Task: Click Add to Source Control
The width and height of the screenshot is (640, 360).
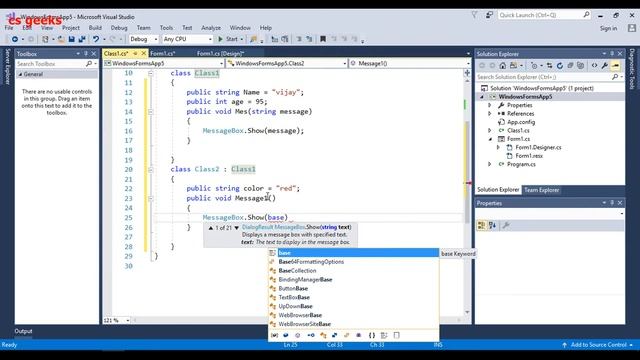Action: tap(598, 345)
